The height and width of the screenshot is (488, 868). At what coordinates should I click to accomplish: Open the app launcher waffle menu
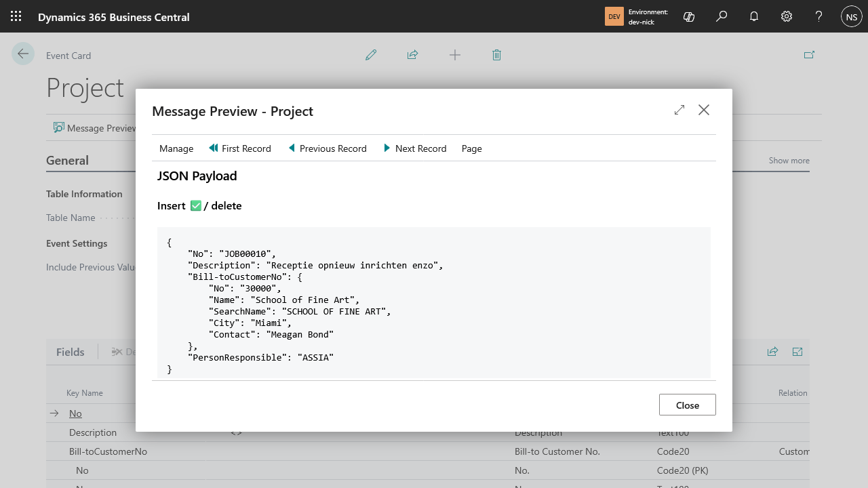tap(16, 16)
